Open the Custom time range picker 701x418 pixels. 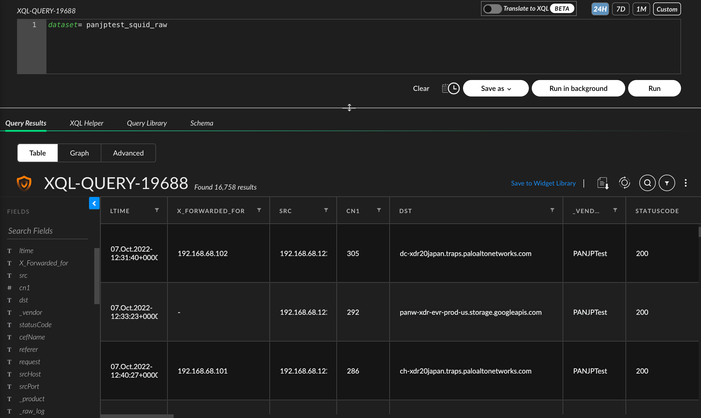(667, 9)
